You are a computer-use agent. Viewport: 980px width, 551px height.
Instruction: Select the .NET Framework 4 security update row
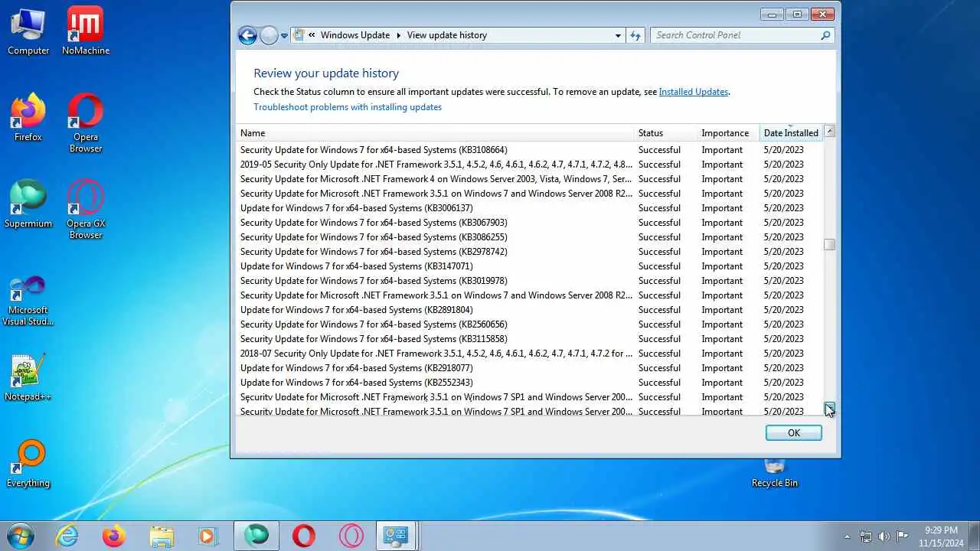529,179
